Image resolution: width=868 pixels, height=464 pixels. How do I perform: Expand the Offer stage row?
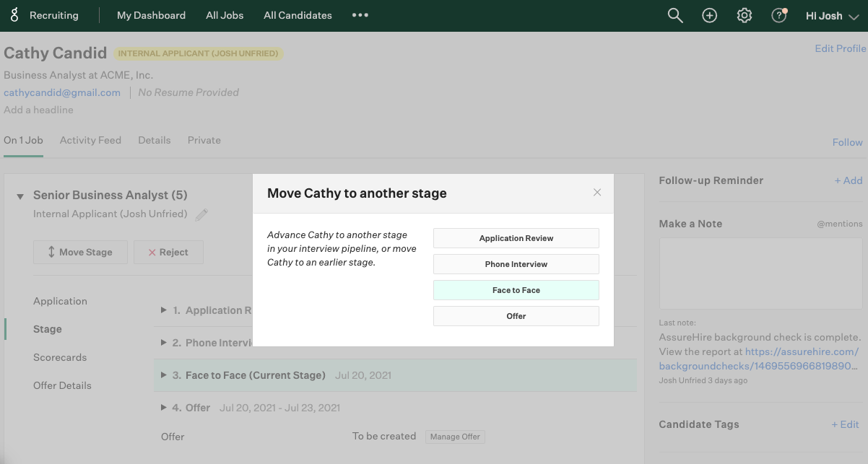[164, 408]
